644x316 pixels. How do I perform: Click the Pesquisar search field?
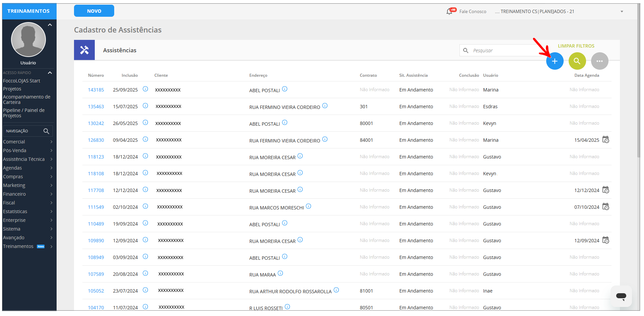tap(502, 51)
